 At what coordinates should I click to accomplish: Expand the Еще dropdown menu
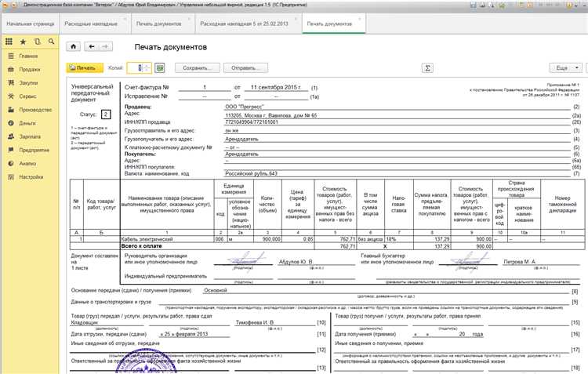564,68
